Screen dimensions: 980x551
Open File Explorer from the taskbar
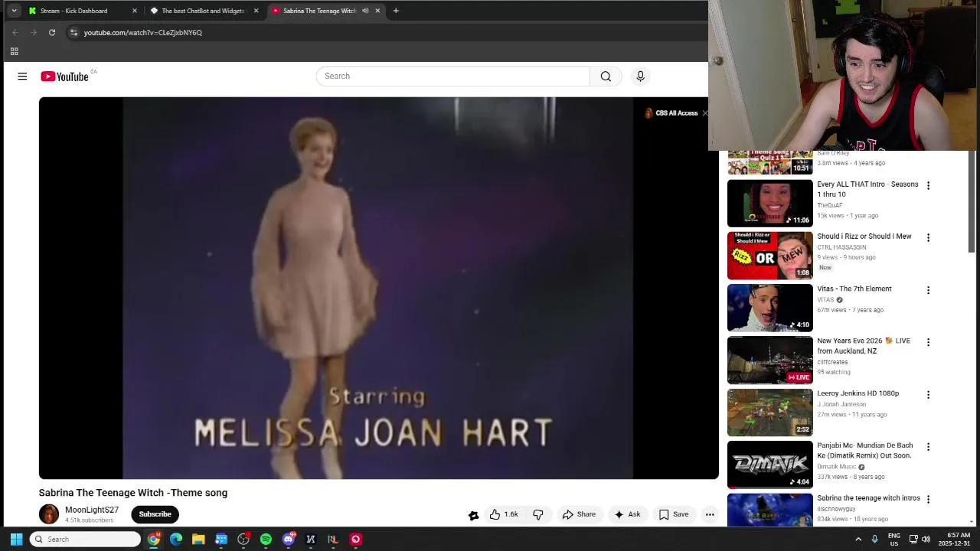coord(198,539)
